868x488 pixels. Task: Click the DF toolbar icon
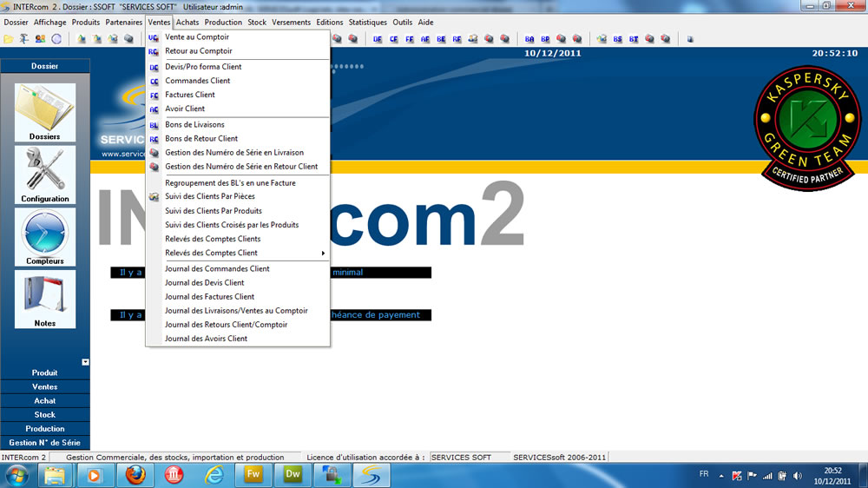tap(378, 39)
